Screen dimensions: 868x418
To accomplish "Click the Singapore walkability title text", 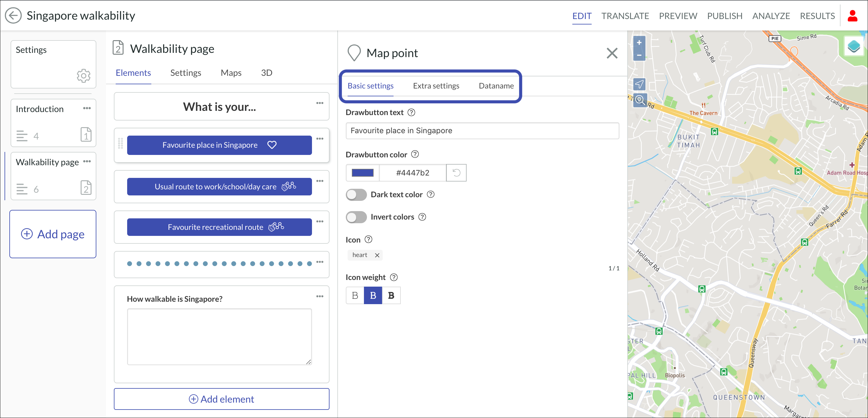I will pos(81,15).
